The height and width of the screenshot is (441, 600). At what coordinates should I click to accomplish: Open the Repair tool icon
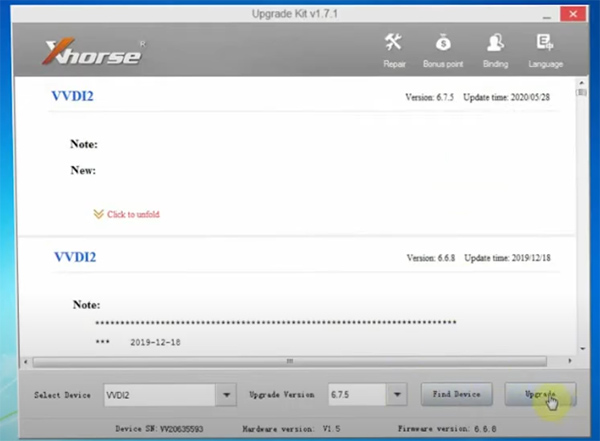[394, 42]
